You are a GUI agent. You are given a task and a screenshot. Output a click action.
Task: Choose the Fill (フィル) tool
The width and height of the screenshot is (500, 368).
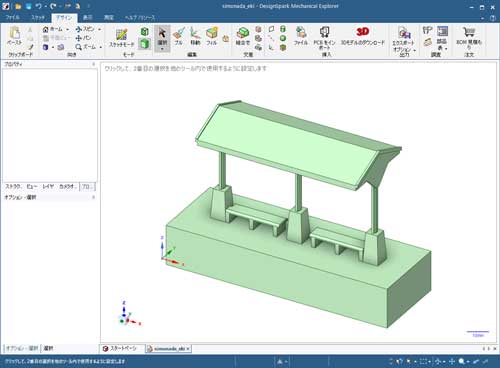click(212, 36)
